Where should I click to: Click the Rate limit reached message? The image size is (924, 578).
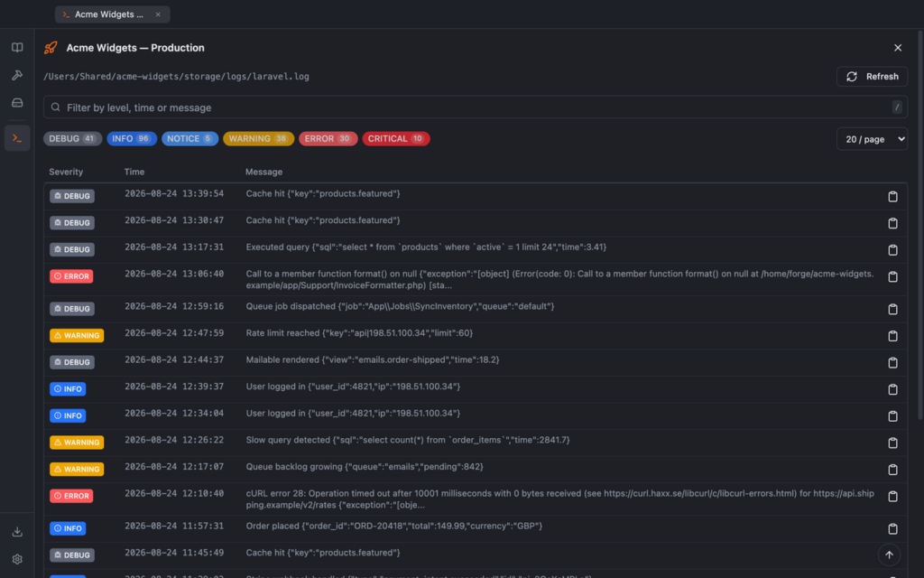point(359,333)
